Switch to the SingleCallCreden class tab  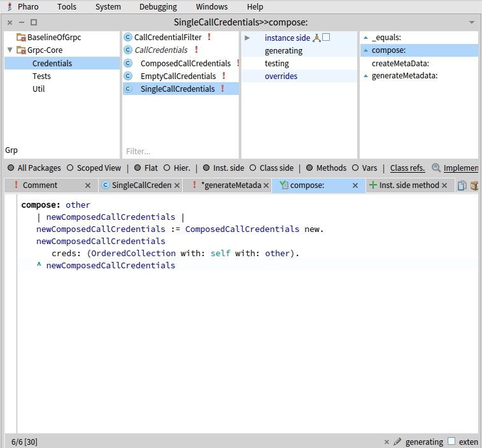point(141,185)
